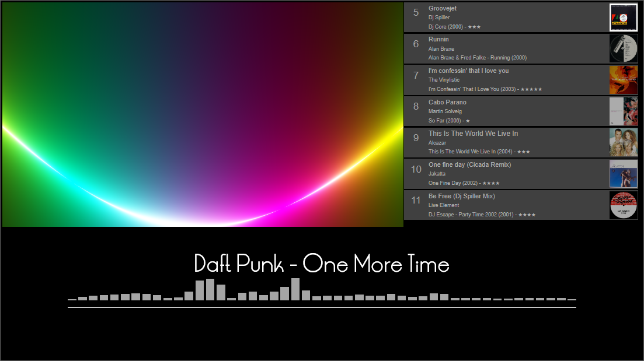The image size is (644, 361).
Task: Click the Cabo Parano cover image
Action: [x=623, y=111]
